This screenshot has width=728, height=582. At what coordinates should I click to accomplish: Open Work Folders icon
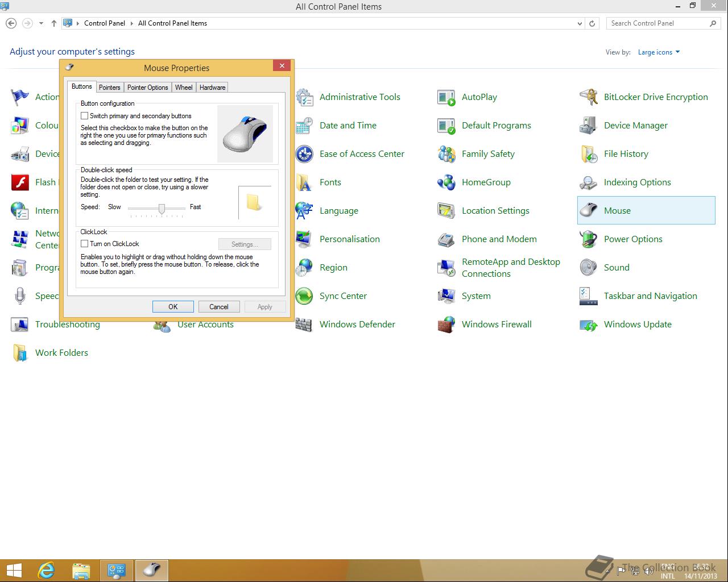[20, 353]
